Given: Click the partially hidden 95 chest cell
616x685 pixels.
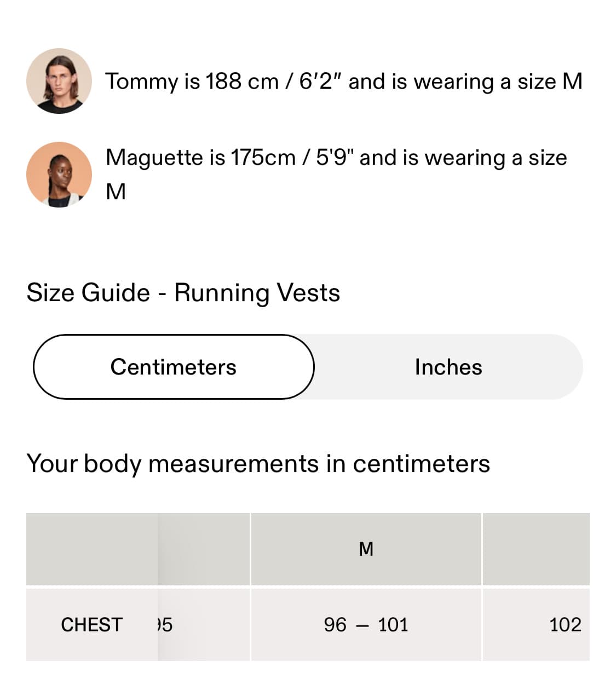Looking at the screenshot, I should click(164, 625).
